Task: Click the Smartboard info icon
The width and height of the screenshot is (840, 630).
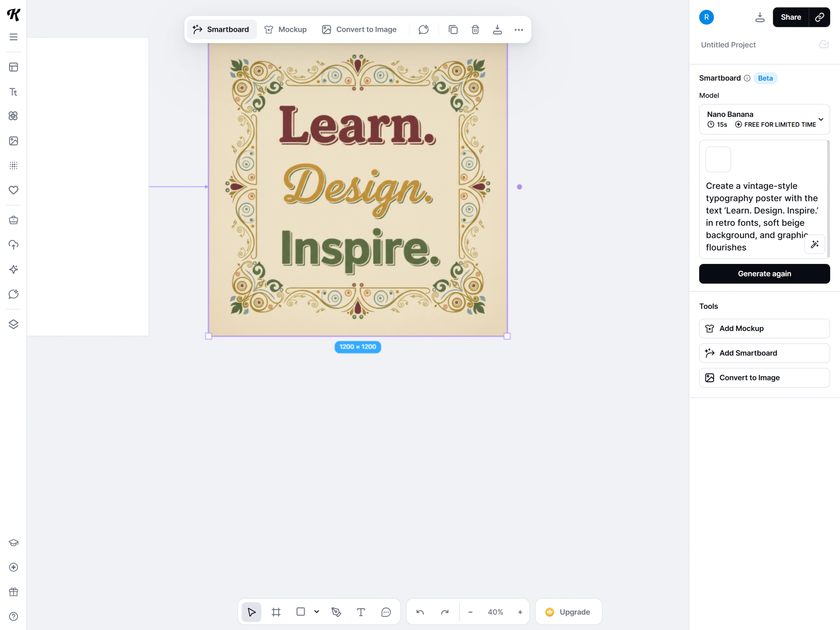Action: coord(747,78)
